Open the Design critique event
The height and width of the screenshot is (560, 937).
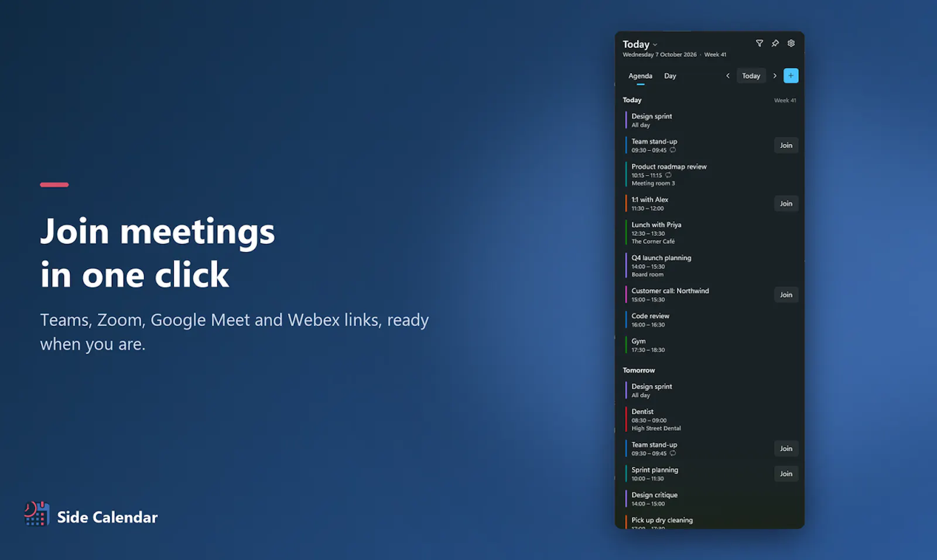tap(710, 499)
